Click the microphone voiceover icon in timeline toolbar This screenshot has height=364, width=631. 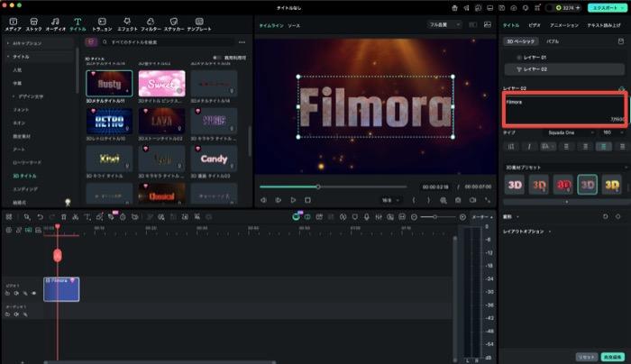click(x=367, y=217)
